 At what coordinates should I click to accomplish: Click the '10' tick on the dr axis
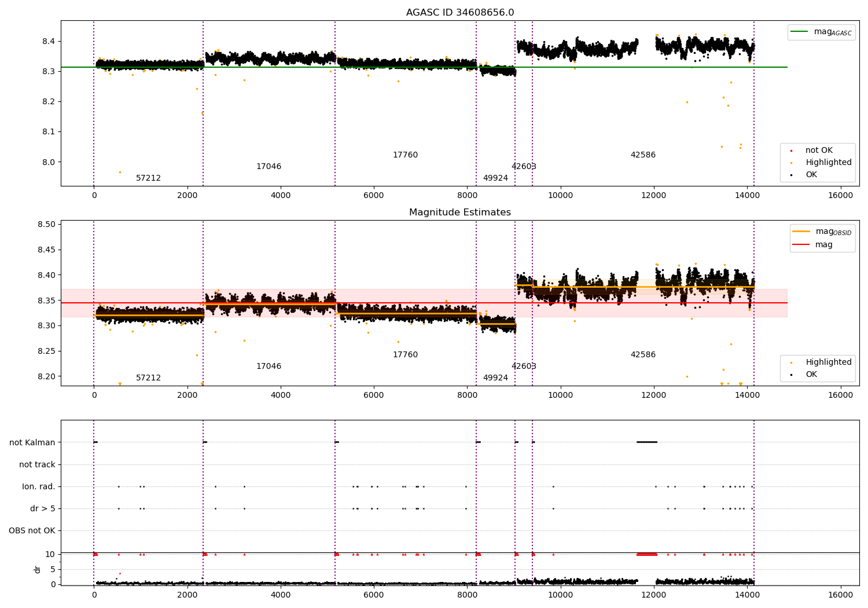50,555
